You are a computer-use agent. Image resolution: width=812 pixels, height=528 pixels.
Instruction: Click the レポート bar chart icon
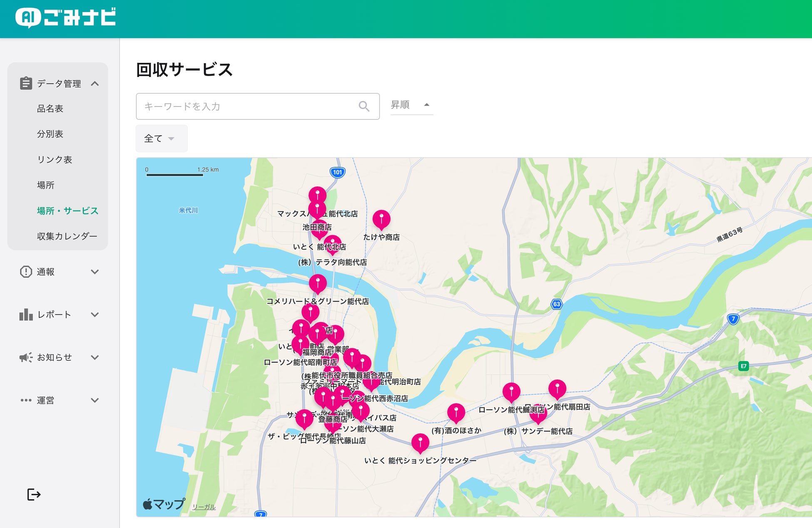click(26, 315)
